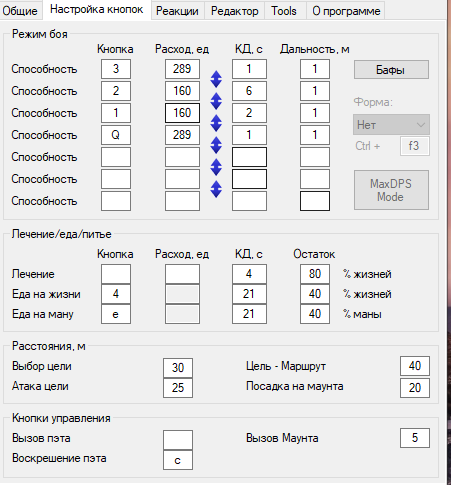Go to the О программе tab

coord(346,11)
